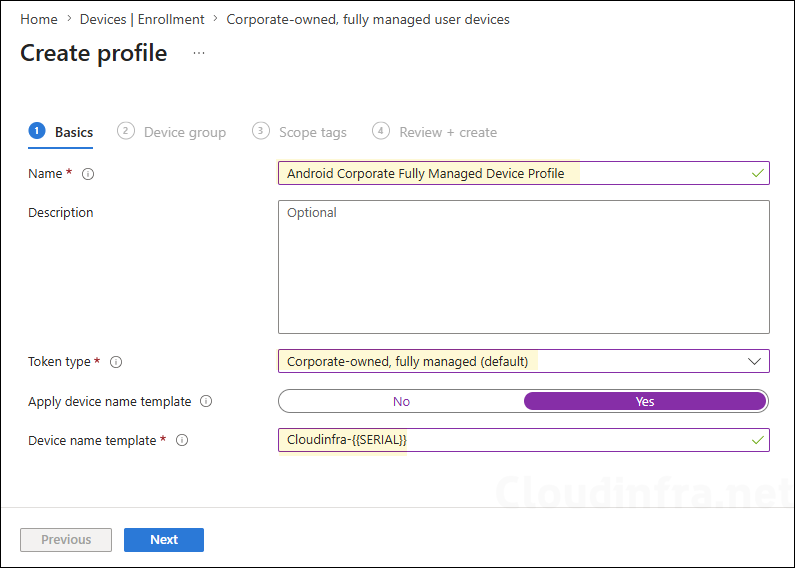Screen dimensions: 795x568
Task: Click the Description label text
Action: click(61, 212)
